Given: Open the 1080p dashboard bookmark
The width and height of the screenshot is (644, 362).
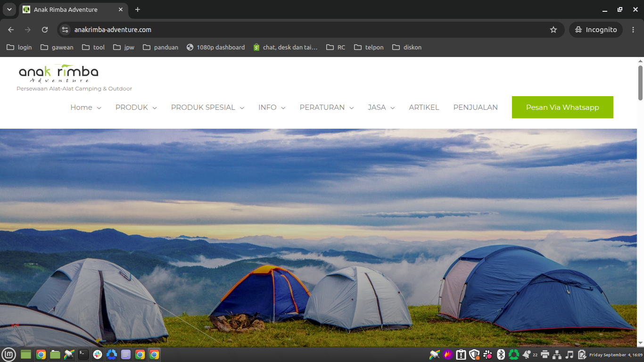Looking at the screenshot, I should [x=215, y=47].
